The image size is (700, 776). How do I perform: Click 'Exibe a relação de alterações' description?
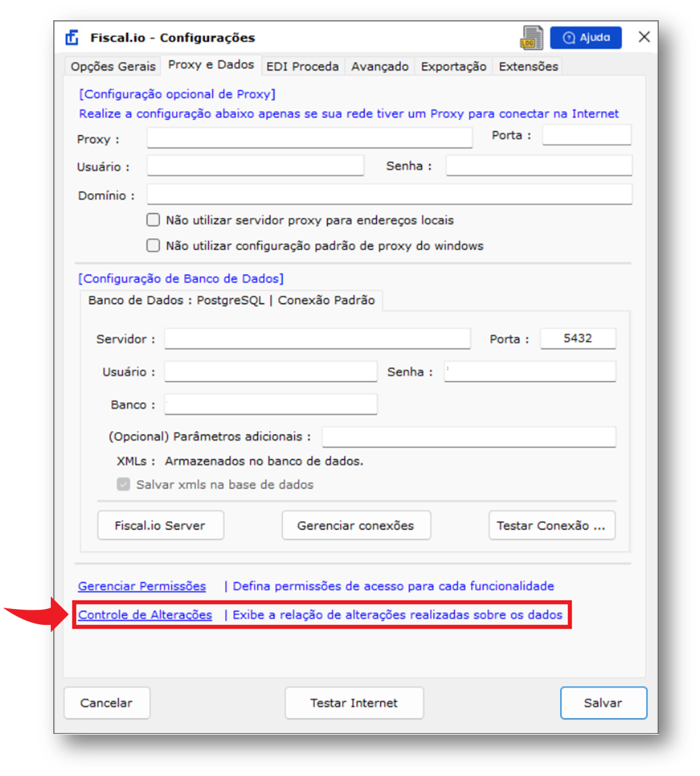point(397,615)
